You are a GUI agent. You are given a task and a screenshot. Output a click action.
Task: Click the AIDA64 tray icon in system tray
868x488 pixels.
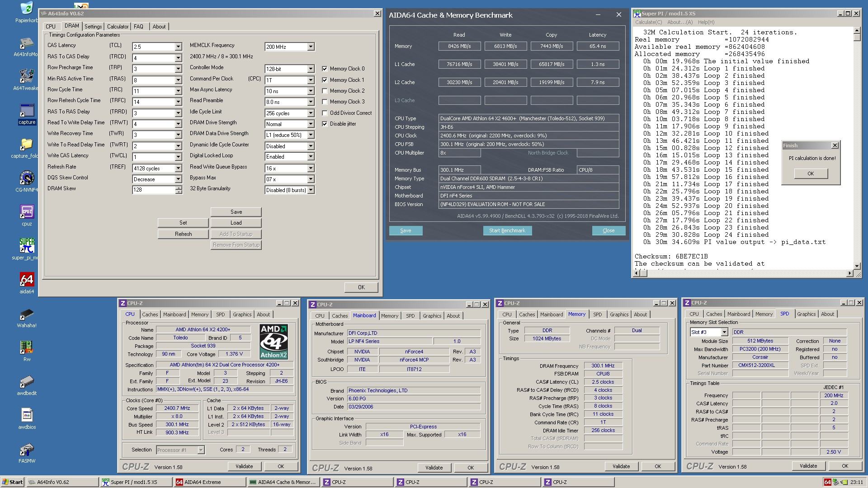[x=827, y=482]
